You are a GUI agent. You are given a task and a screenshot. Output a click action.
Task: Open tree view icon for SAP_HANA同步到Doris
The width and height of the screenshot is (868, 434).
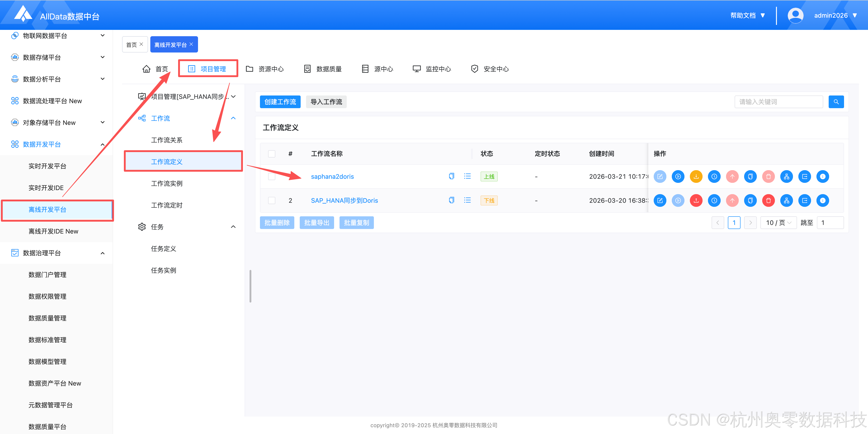tap(786, 200)
